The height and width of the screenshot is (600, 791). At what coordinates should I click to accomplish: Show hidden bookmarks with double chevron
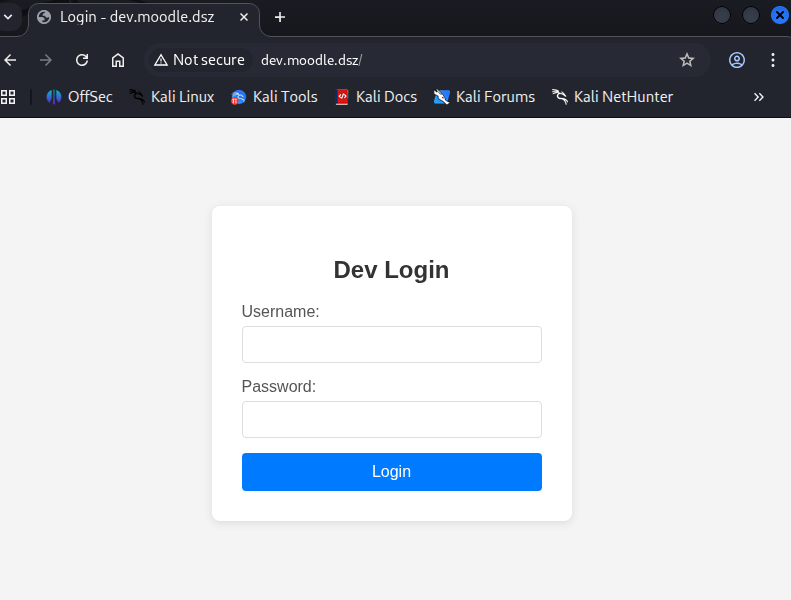tap(759, 97)
